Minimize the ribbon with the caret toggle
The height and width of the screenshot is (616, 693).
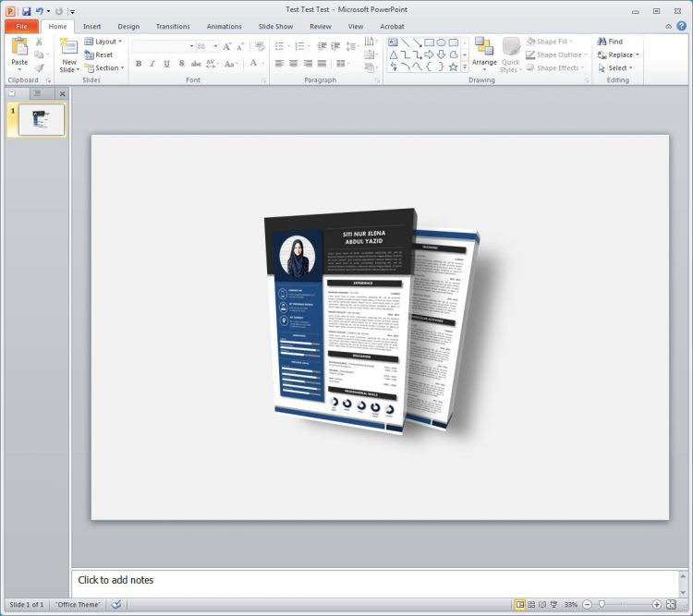click(x=667, y=26)
